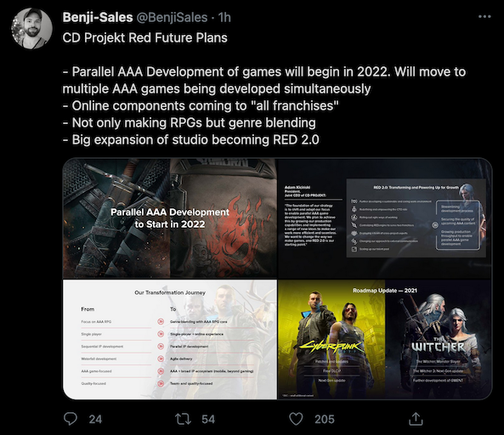Open the three-dot more options menu

(x=484, y=17)
